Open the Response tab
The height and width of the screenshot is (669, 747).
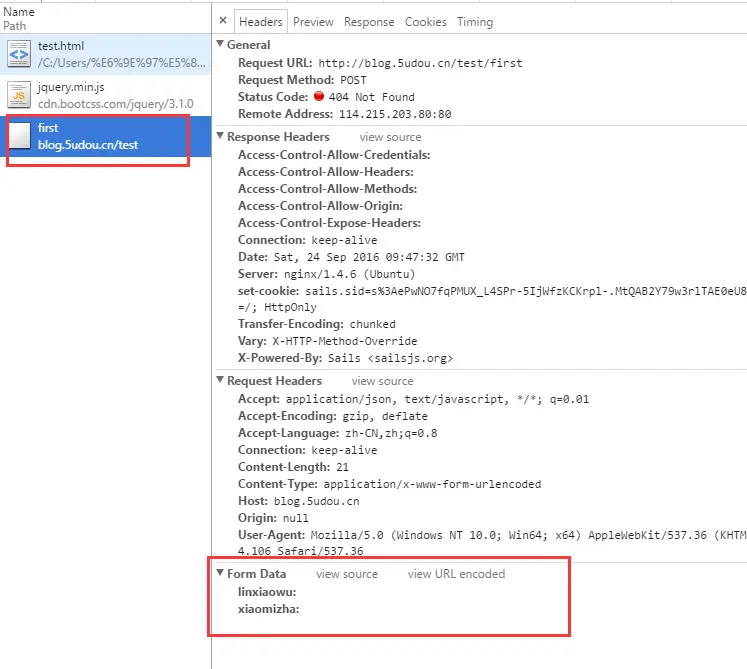pos(369,22)
